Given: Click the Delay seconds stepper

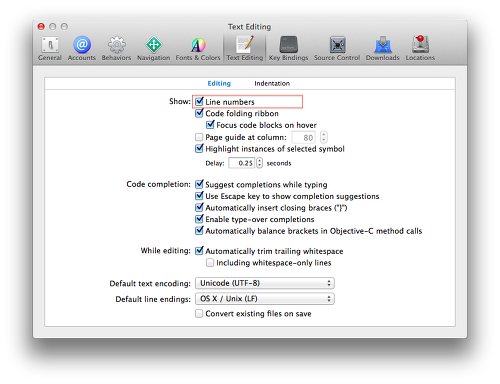Looking at the screenshot, I should tap(259, 163).
